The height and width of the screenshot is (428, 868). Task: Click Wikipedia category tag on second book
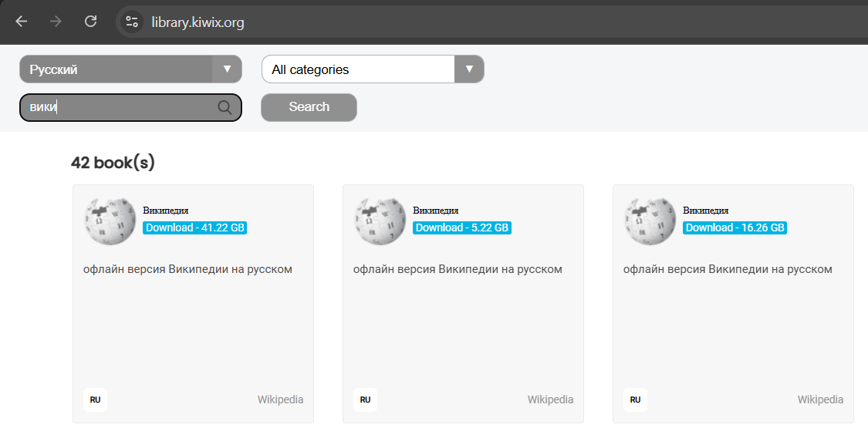pos(550,399)
